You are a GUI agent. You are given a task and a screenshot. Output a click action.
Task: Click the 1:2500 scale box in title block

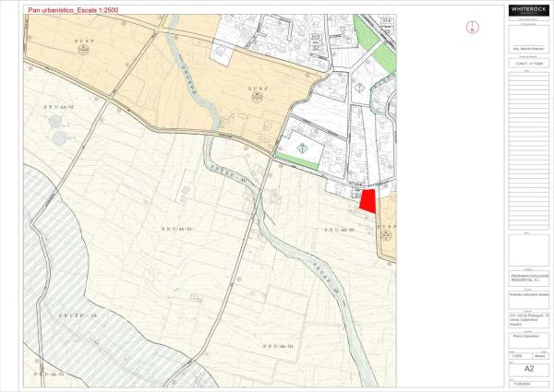tap(518, 355)
